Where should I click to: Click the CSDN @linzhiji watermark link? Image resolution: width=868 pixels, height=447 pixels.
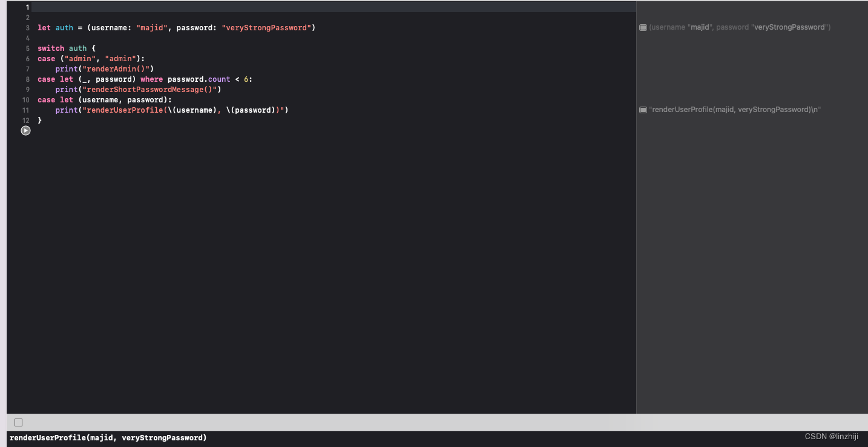point(831,435)
